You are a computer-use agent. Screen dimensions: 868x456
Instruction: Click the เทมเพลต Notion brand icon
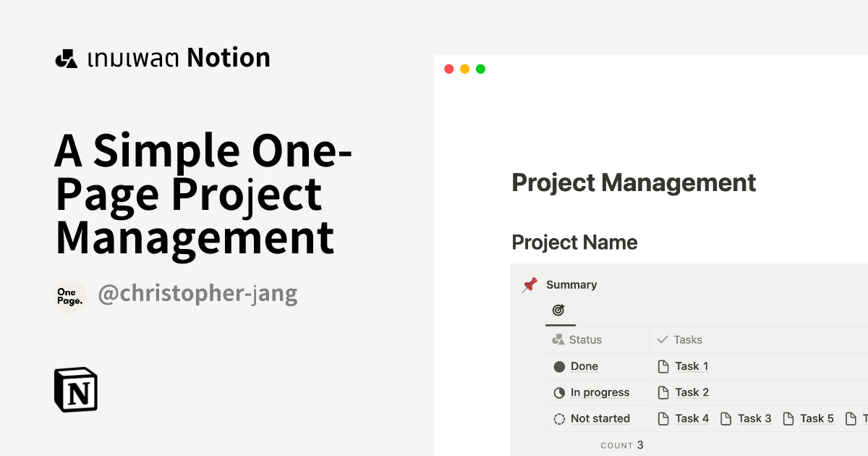pyautogui.click(x=66, y=57)
